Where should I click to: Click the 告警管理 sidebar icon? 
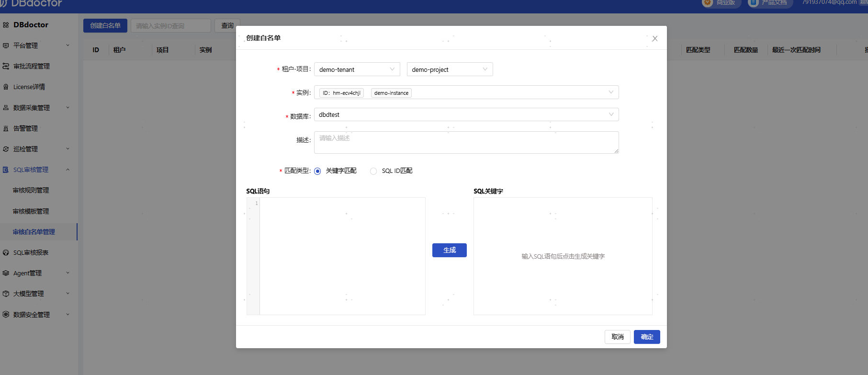pos(6,128)
